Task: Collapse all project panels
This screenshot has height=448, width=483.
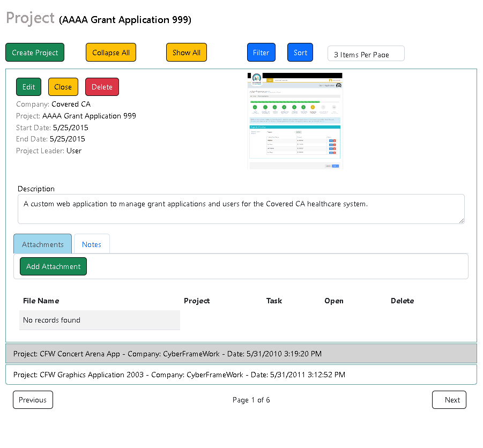Action: 111,53
